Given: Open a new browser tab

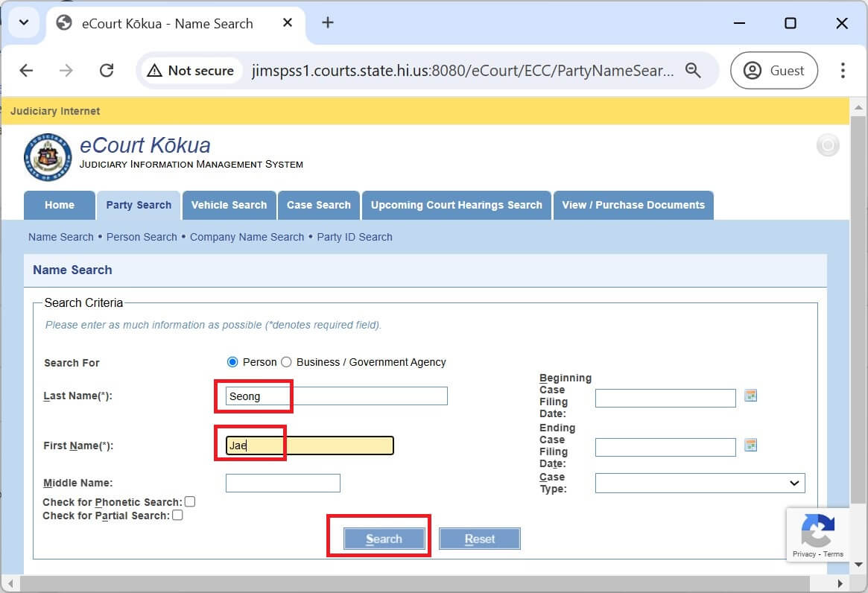Looking at the screenshot, I should coord(328,22).
